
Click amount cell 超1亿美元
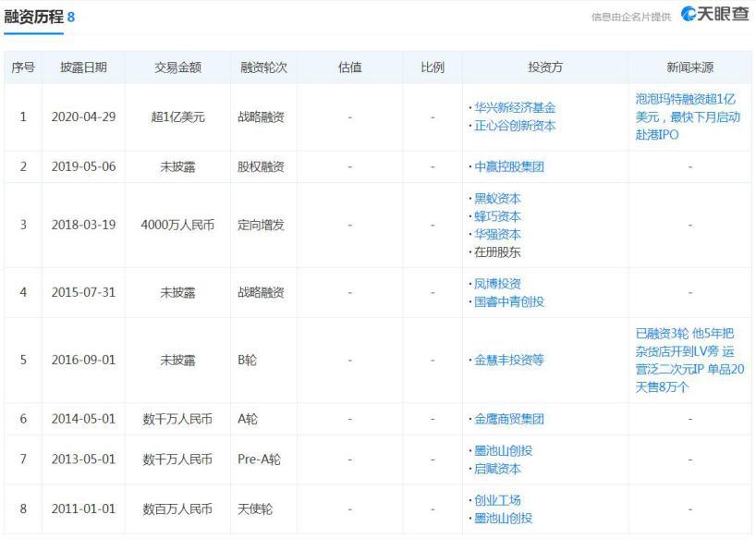click(178, 117)
